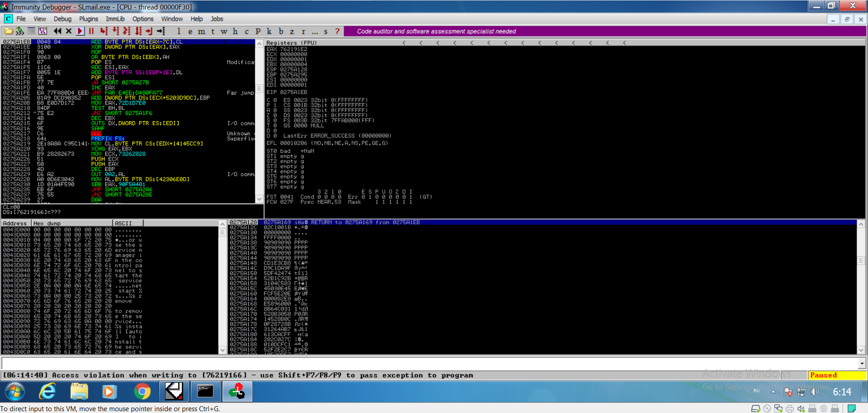Show source with the 's' button

click(326, 31)
